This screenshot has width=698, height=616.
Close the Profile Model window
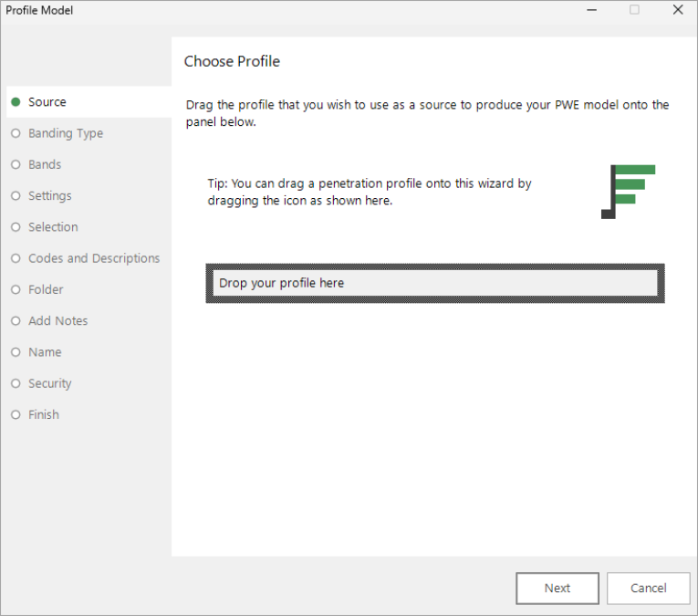click(677, 11)
